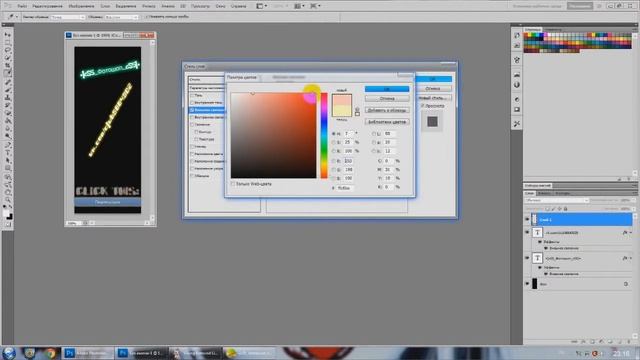Select the Eraser tool

(7, 113)
